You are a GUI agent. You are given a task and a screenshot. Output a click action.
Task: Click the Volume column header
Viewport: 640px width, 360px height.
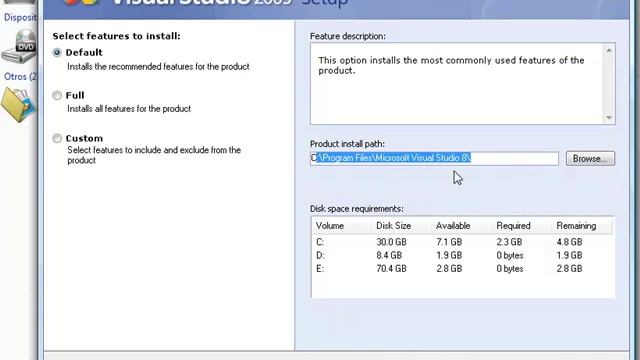point(330,226)
